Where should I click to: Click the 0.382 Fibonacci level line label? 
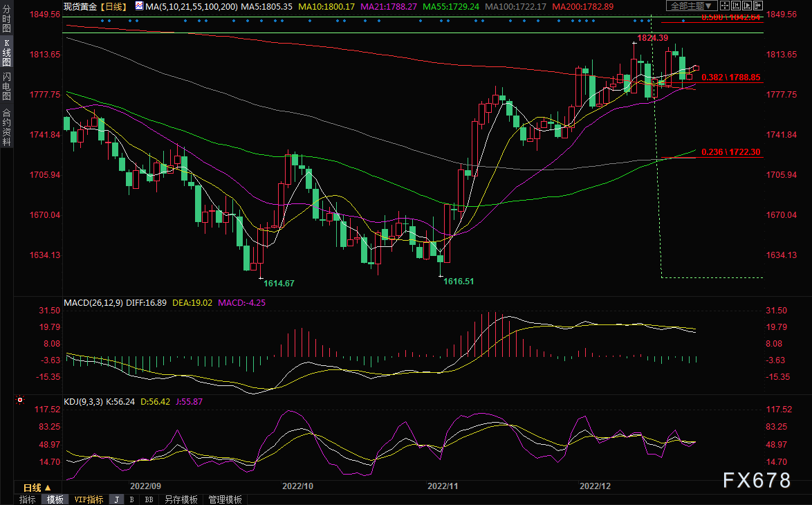tap(730, 77)
